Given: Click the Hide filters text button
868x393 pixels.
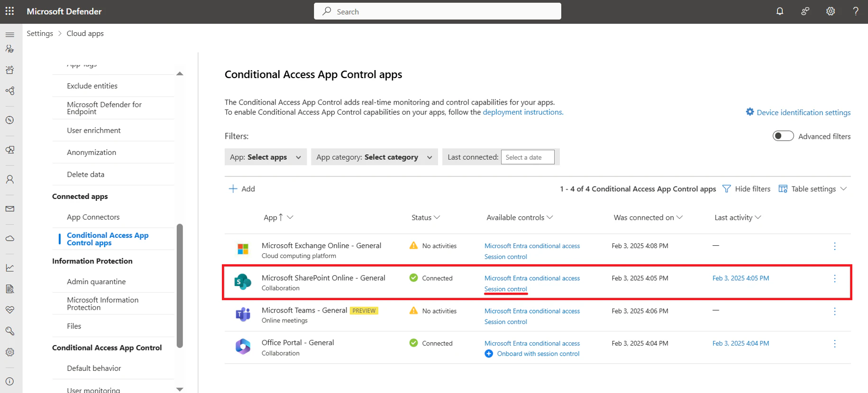Looking at the screenshot, I should (x=752, y=189).
